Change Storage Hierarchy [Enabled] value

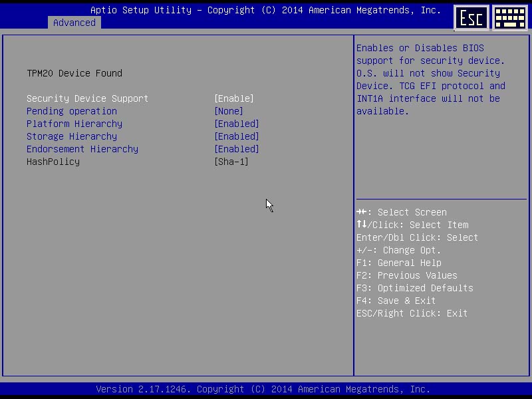[x=237, y=136]
